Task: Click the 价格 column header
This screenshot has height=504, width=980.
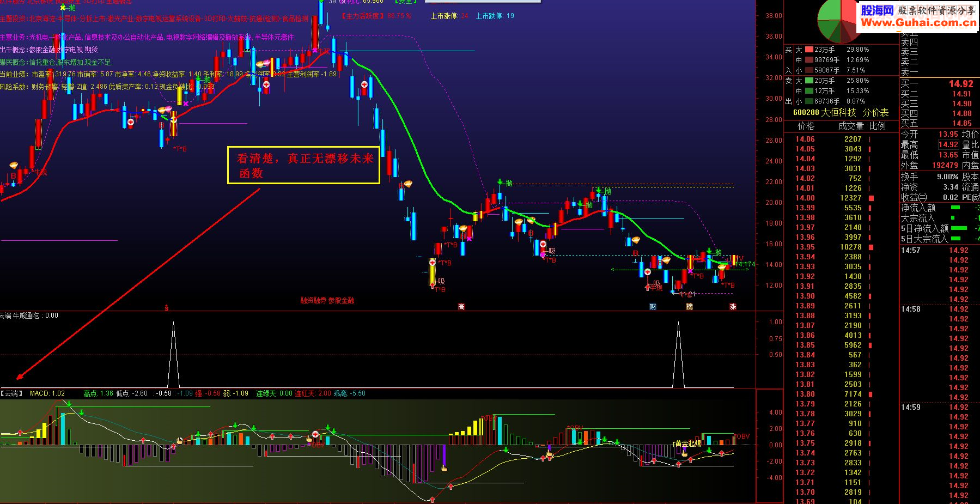Action: click(806, 126)
